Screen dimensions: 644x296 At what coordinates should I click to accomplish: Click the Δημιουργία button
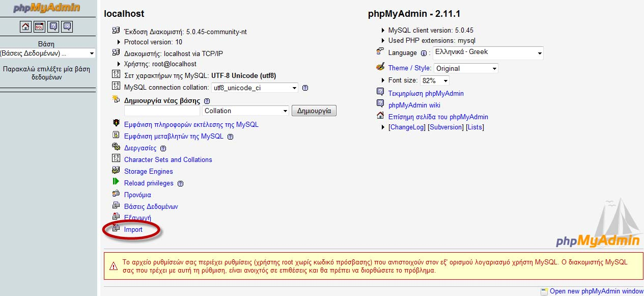(314, 111)
